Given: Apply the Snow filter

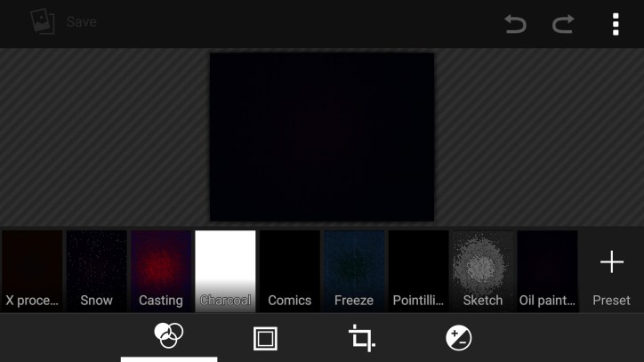Looking at the screenshot, I should 96,270.
